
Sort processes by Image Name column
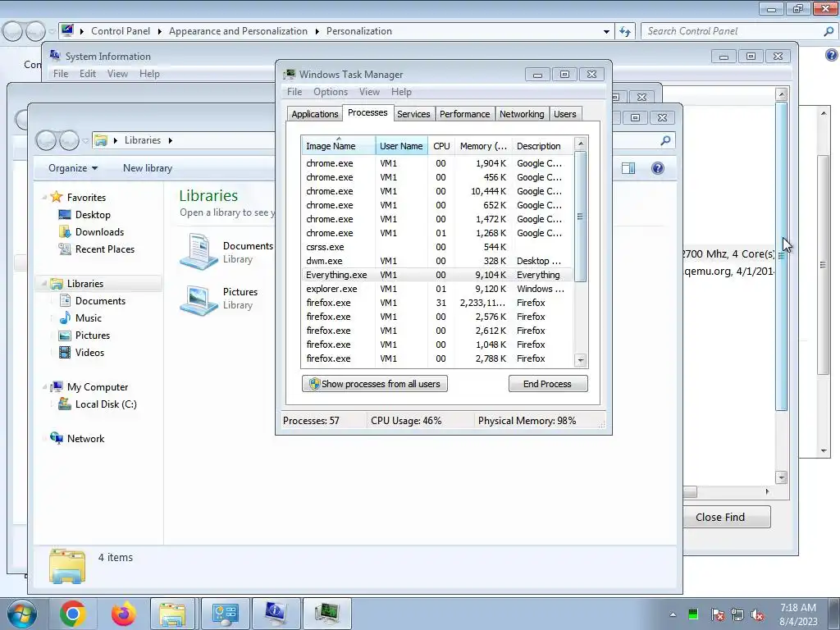(338, 146)
